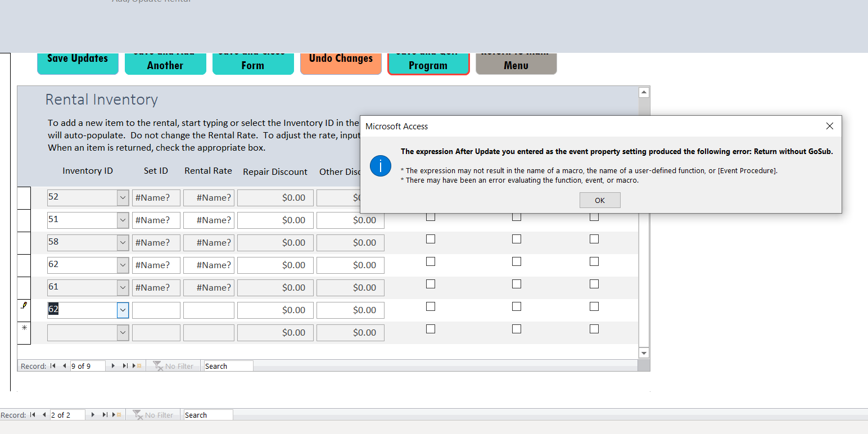Click OK in the Microsoft Access error dialog
Screen dimensions: 868x434
point(600,200)
